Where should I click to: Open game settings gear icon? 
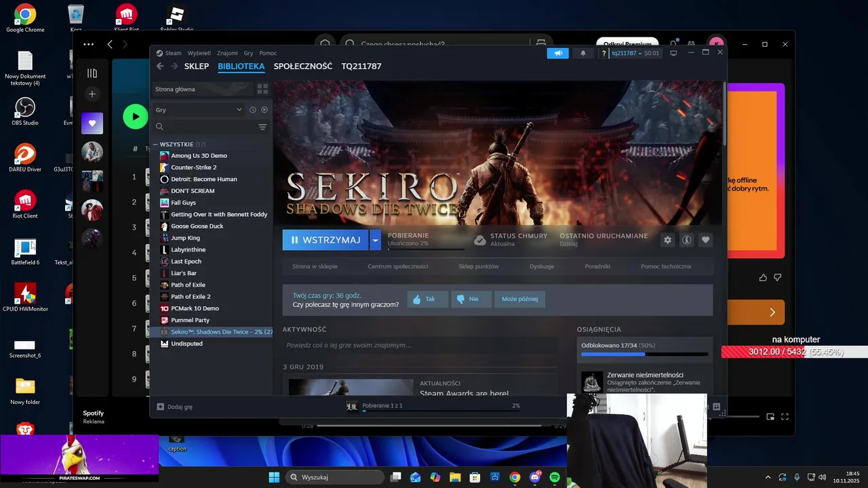(x=667, y=240)
